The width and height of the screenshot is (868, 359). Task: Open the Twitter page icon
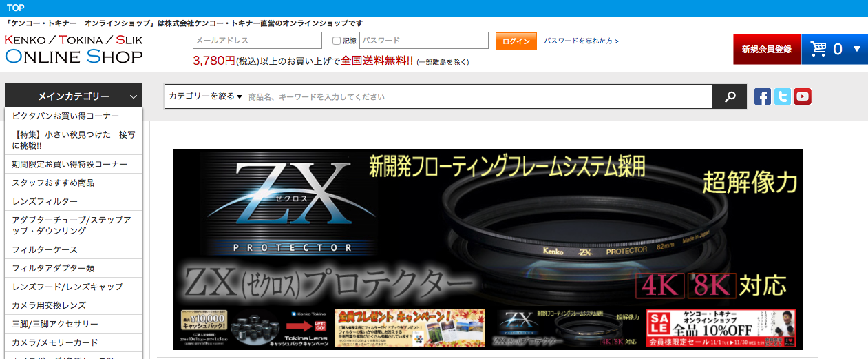click(783, 96)
